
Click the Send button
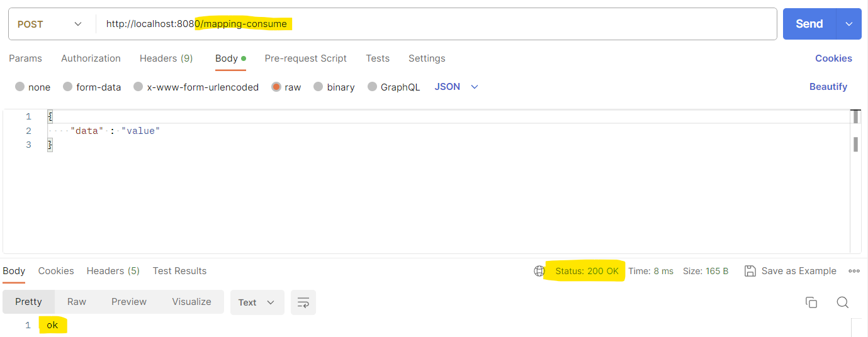pos(809,24)
